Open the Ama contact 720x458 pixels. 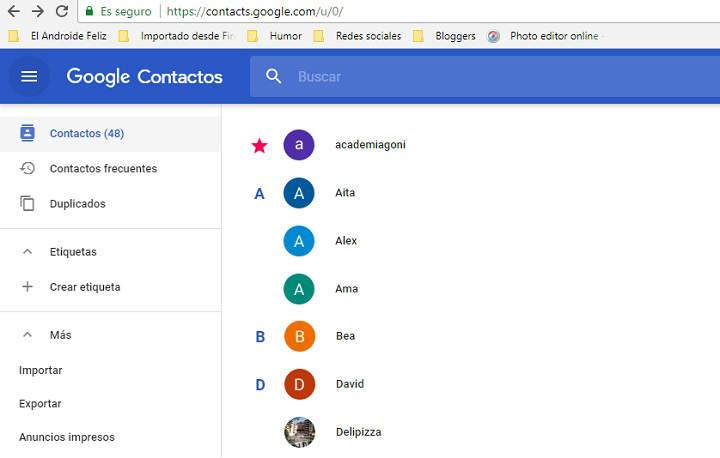(x=347, y=289)
